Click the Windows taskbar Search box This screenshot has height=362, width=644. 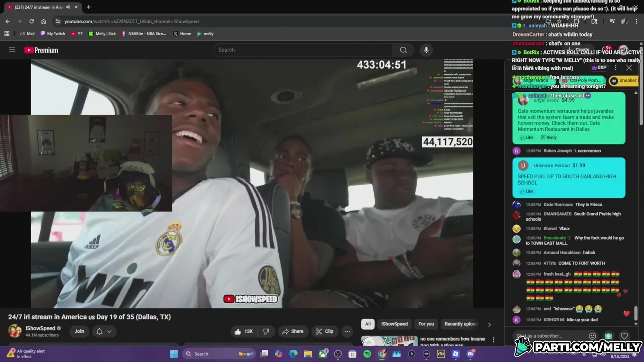point(219,354)
